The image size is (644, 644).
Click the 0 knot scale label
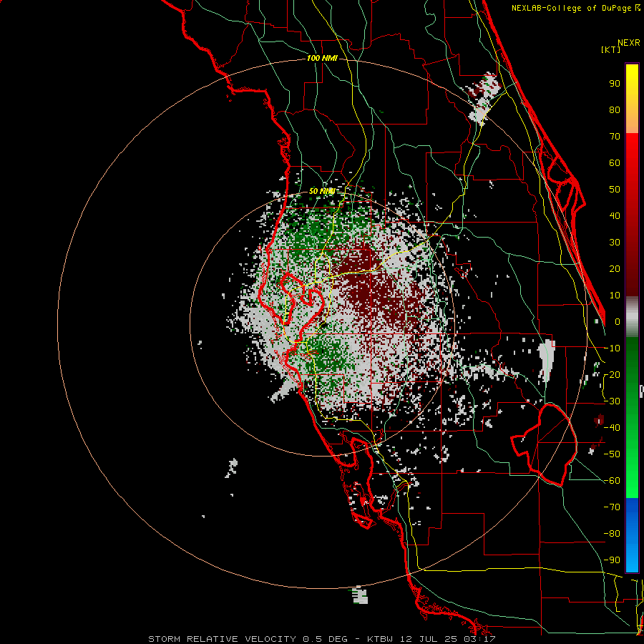click(x=618, y=321)
